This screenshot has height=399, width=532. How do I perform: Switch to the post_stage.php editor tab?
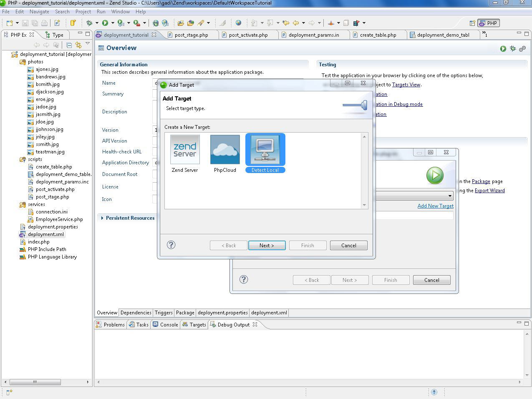click(191, 35)
